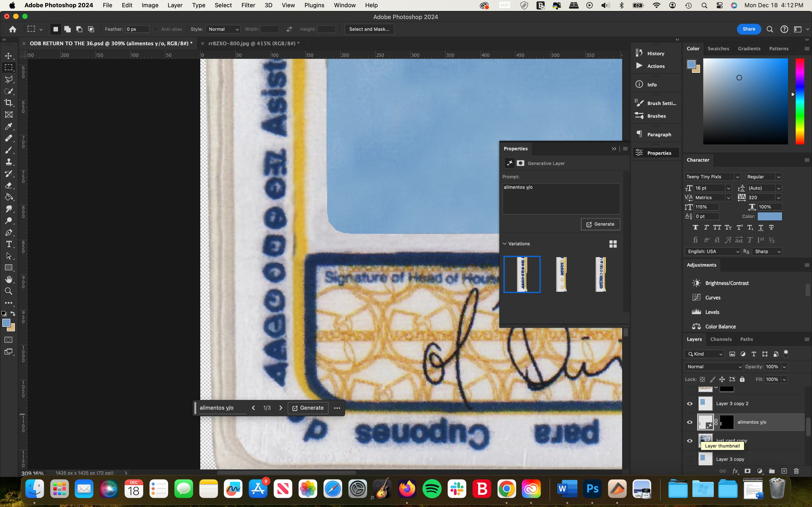Select the Pen tool

pos(9,232)
